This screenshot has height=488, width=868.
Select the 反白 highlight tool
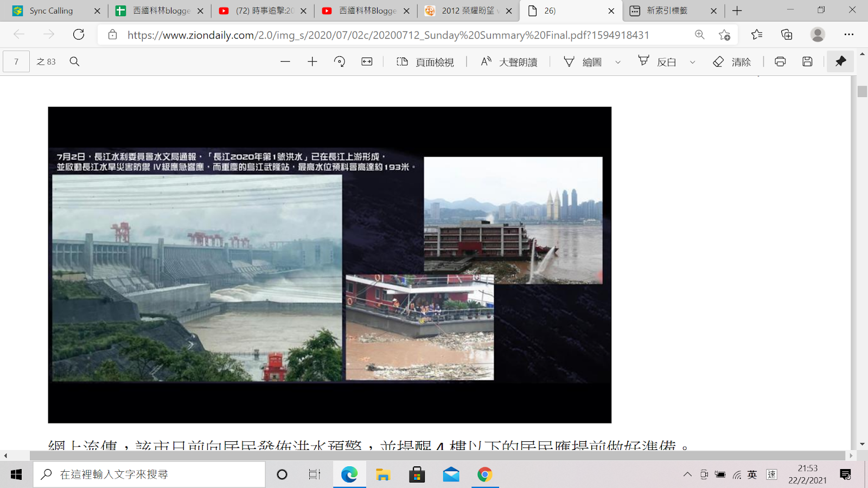(x=657, y=62)
